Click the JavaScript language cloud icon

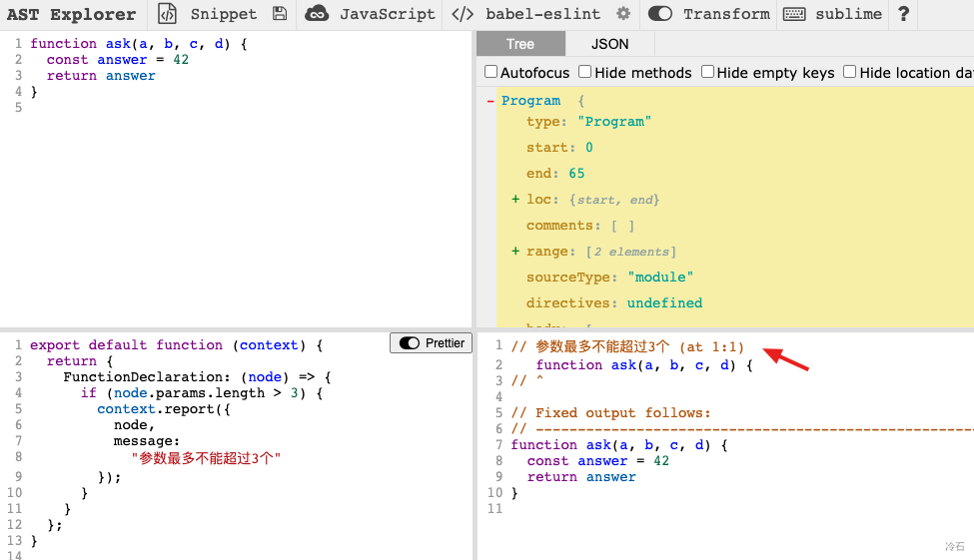click(317, 14)
